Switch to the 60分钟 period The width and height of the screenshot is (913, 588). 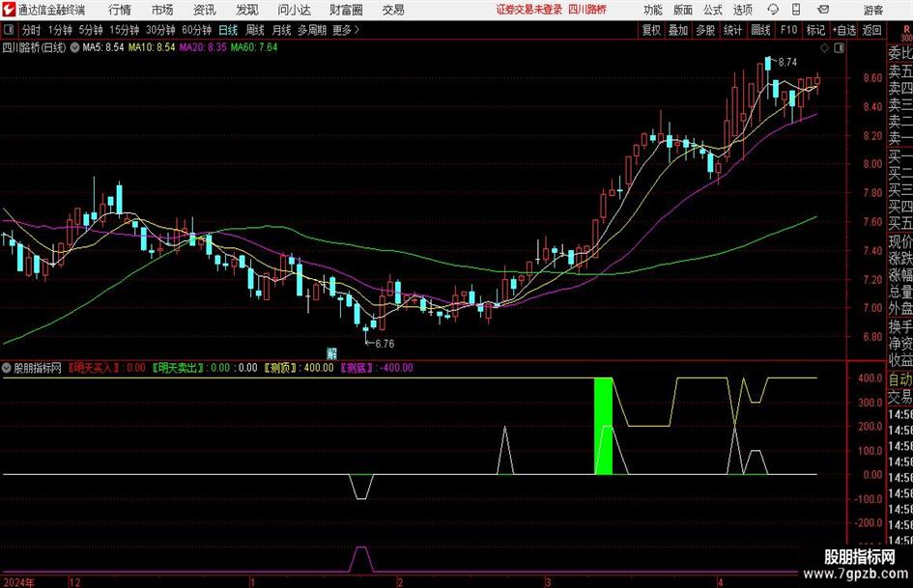coord(196,30)
